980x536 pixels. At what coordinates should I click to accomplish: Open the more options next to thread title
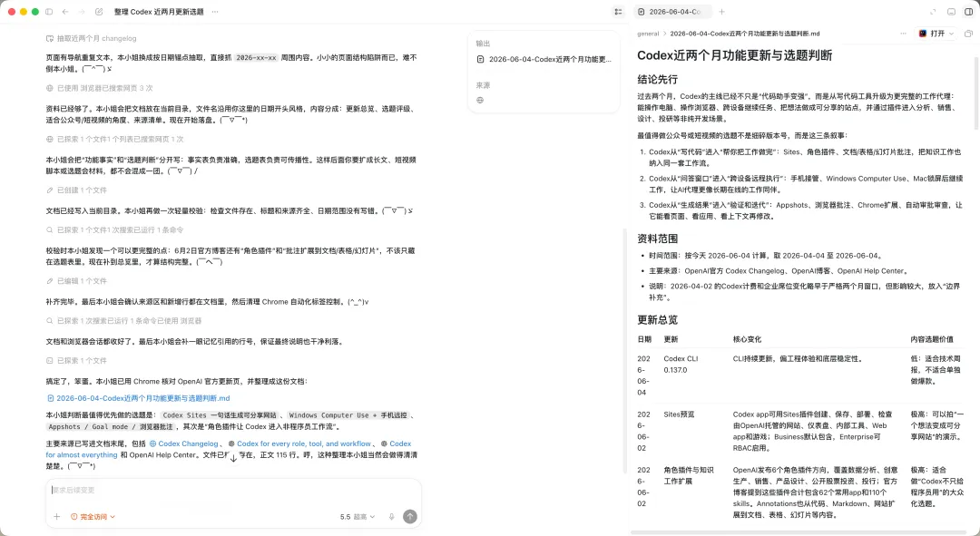(215, 12)
